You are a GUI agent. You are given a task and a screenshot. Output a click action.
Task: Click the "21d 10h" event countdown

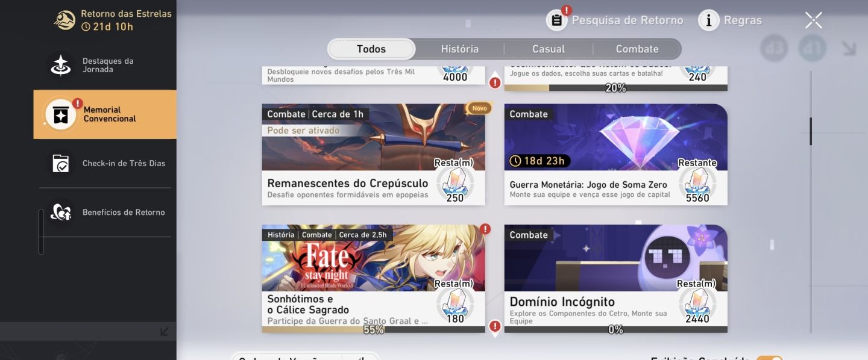click(x=113, y=26)
